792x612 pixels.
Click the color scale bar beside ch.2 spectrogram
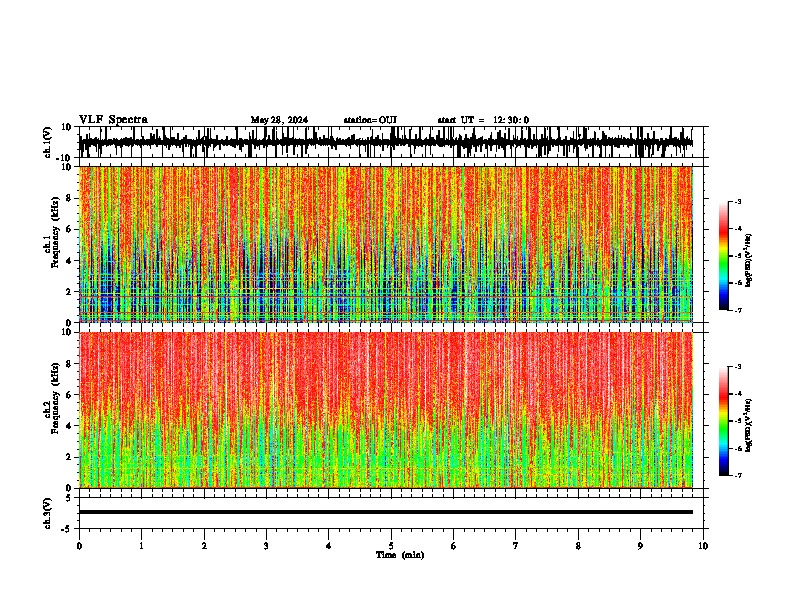724,421
